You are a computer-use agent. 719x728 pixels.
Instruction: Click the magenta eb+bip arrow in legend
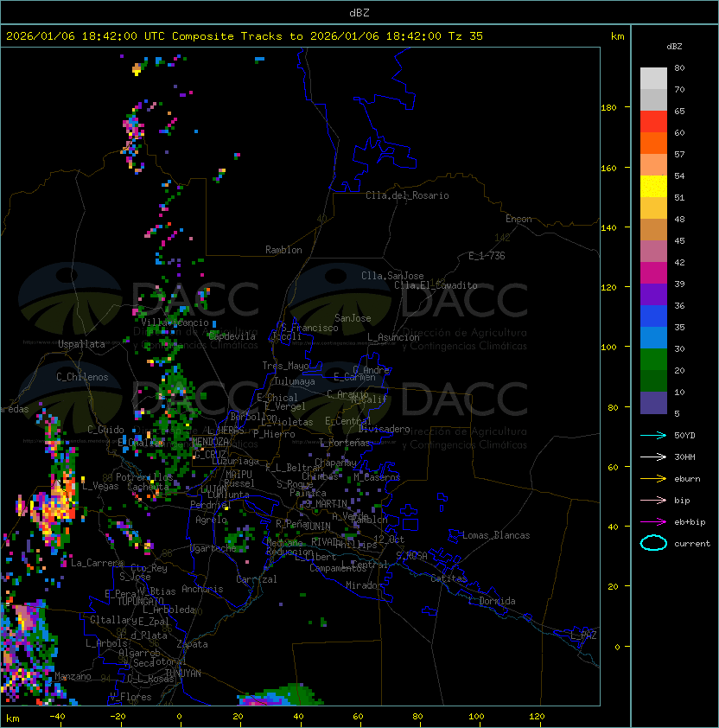click(653, 522)
